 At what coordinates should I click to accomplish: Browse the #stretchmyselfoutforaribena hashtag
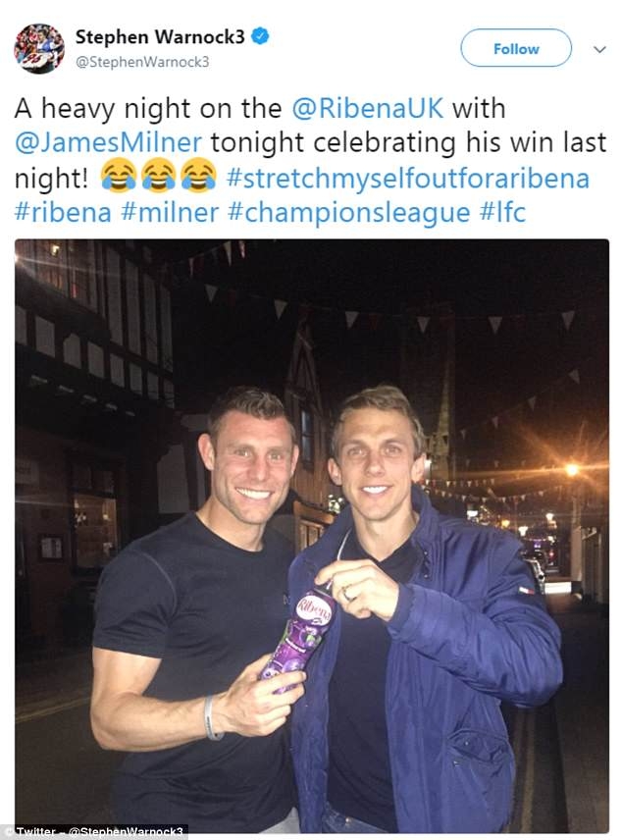408,178
